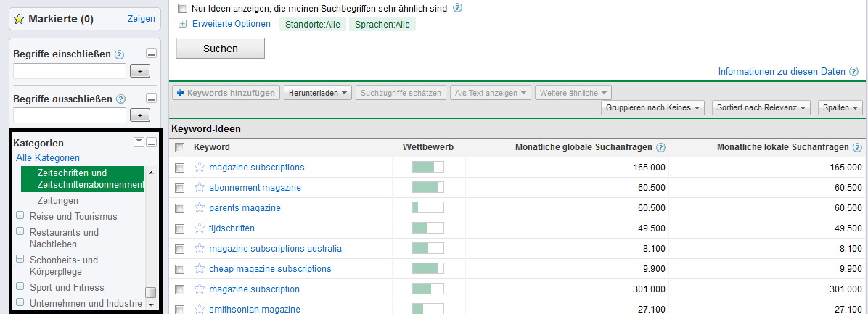Star the keyword abonnement magazine
This screenshot has width=868, height=314.
[200, 187]
